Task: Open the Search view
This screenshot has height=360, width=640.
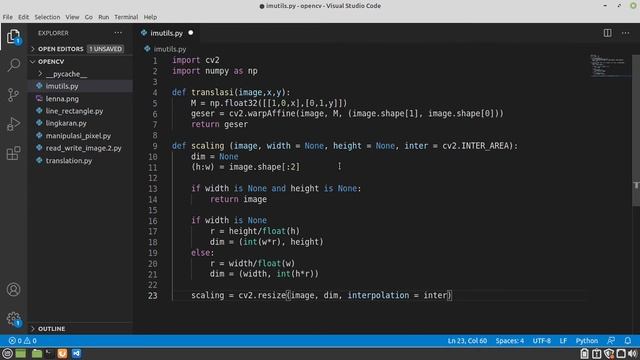Action: pos(13,65)
